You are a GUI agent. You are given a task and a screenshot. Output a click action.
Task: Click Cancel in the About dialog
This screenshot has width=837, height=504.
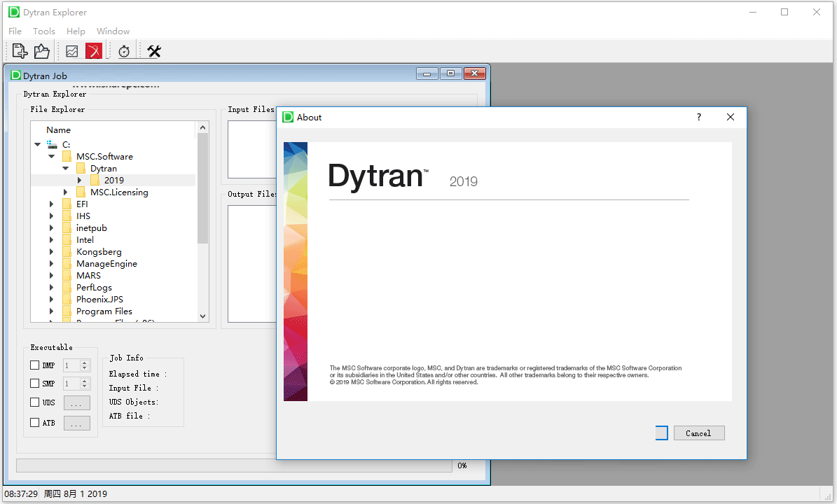tap(699, 433)
